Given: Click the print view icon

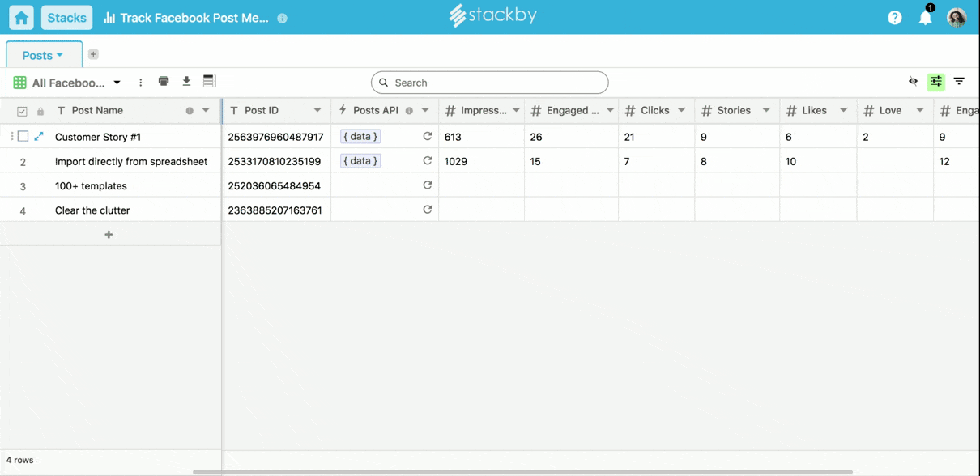Looking at the screenshot, I should 164,82.
